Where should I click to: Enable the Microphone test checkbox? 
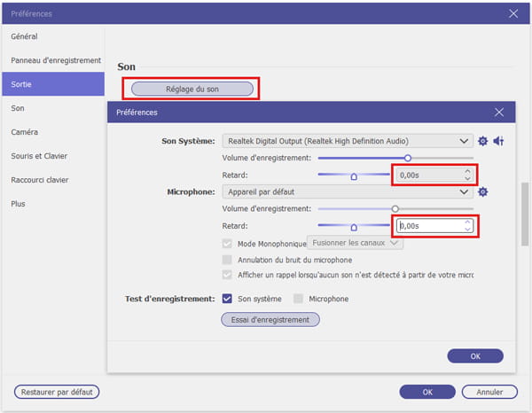(299, 299)
